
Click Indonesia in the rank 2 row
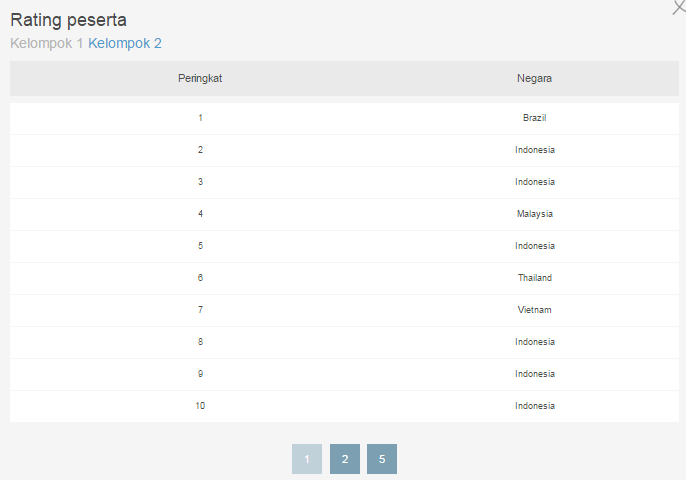535,150
